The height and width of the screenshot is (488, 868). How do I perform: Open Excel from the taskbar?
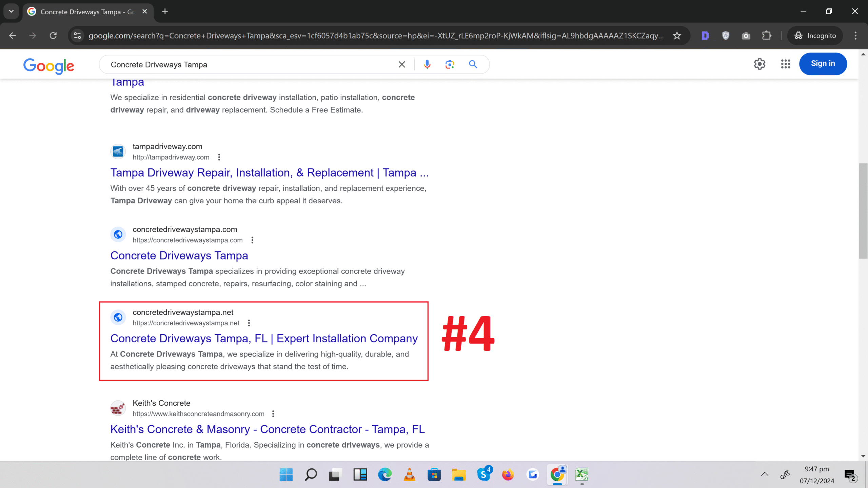coord(582,474)
